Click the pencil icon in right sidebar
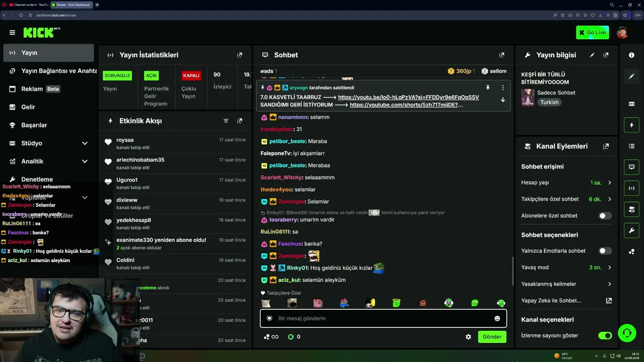This screenshot has height=362, width=644. tap(631, 76)
